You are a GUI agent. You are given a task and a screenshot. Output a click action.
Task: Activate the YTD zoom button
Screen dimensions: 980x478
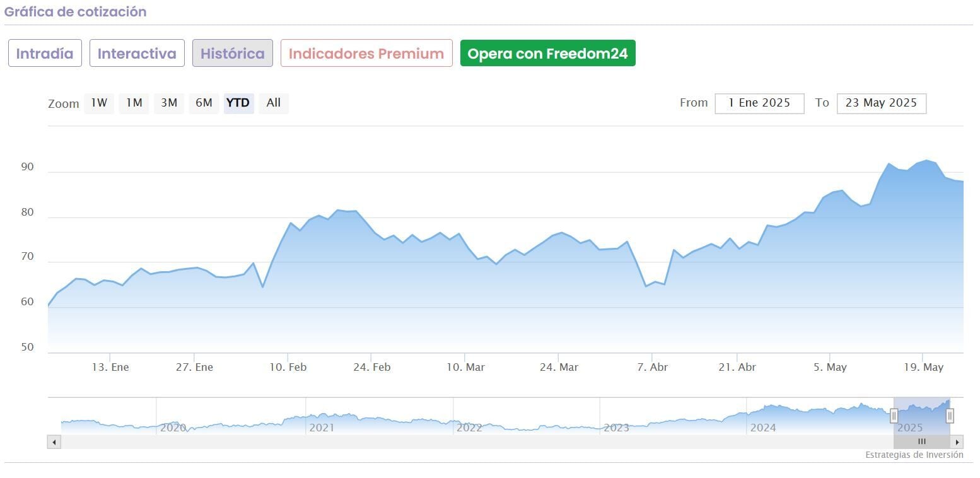(238, 103)
